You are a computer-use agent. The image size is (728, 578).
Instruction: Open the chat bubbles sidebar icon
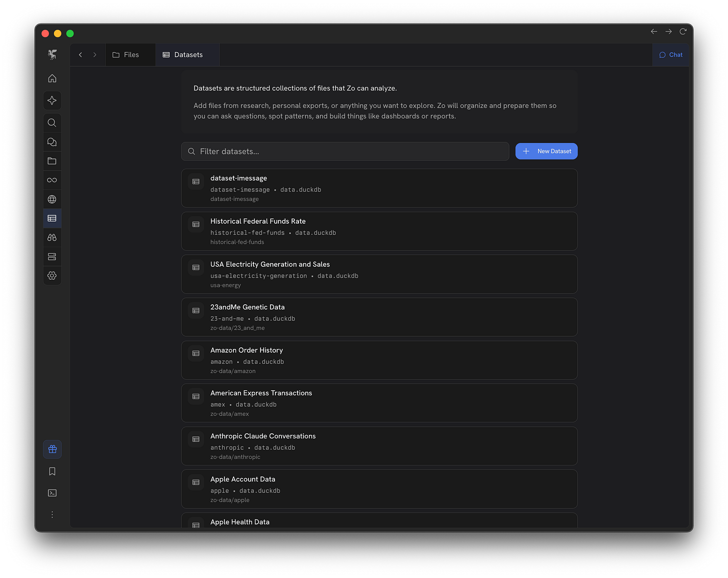click(52, 142)
